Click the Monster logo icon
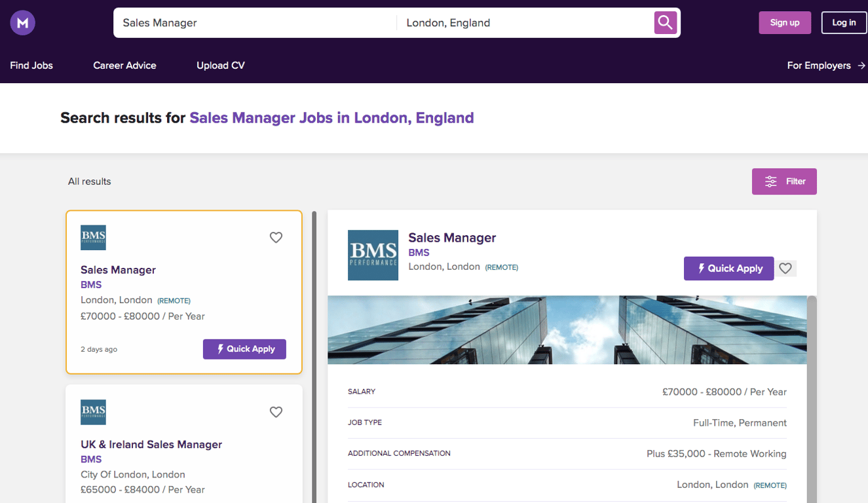The image size is (868, 503). point(23,23)
